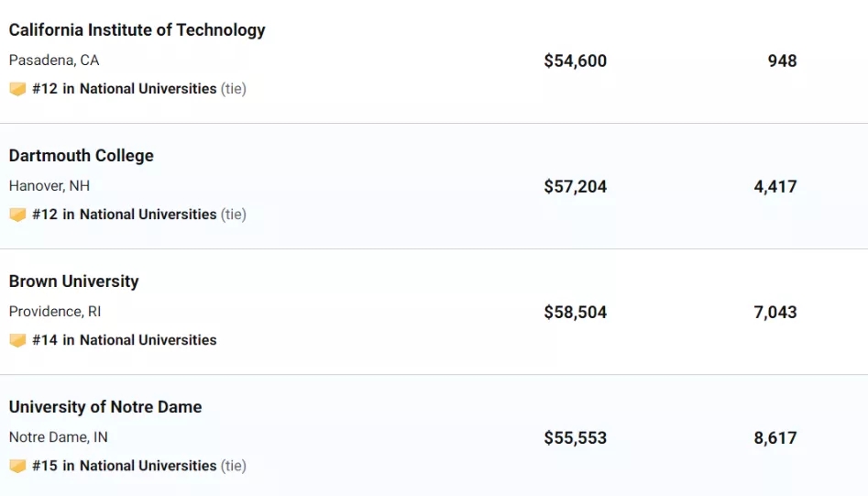Select the $54,600 Caltech tuition figure
The width and height of the screenshot is (868, 496).
(576, 61)
